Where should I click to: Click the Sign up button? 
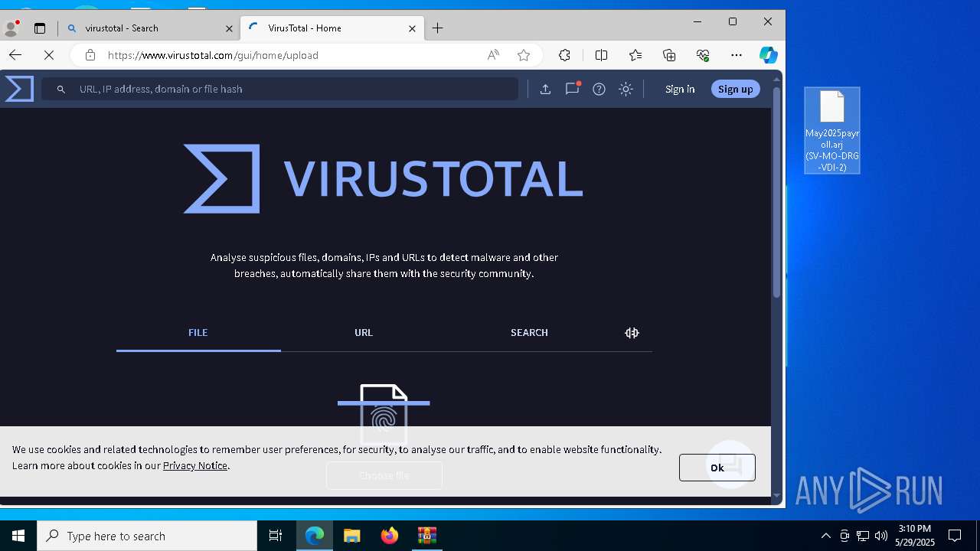tap(735, 89)
